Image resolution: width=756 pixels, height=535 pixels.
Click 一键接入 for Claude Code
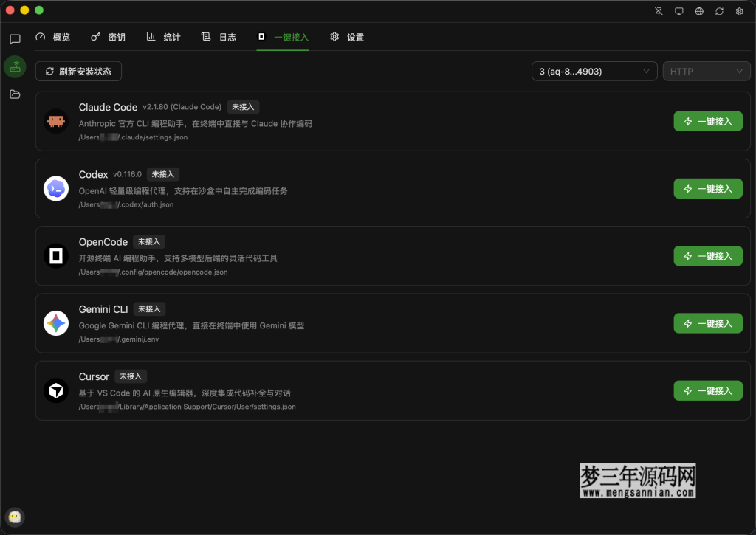click(x=708, y=122)
